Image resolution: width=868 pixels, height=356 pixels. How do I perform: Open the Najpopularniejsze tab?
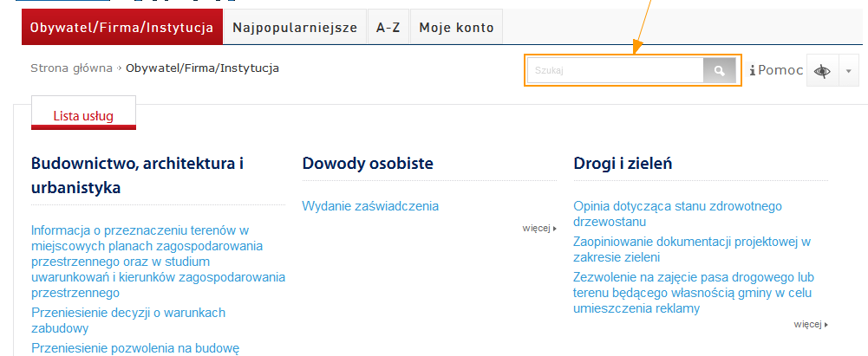[x=295, y=28]
